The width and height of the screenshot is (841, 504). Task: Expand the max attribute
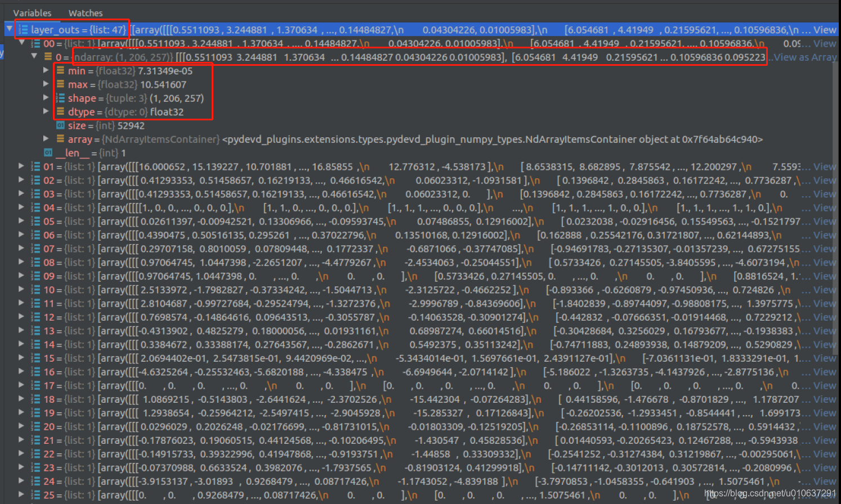(x=46, y=84)
